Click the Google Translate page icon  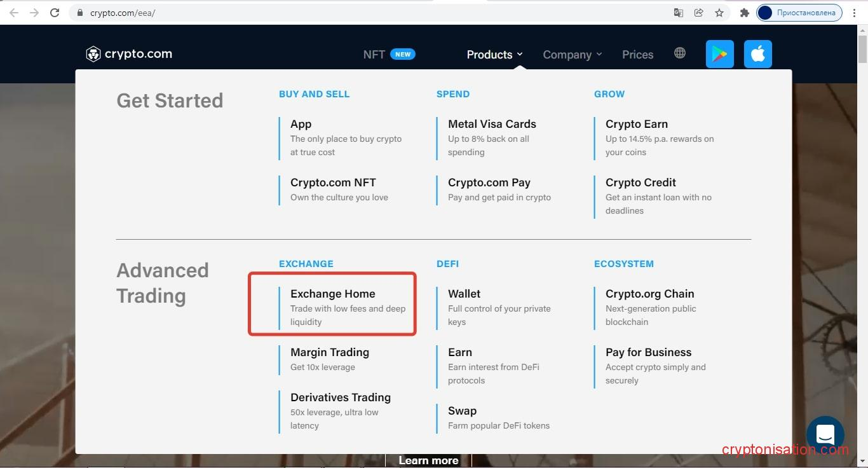pos(679,13)
